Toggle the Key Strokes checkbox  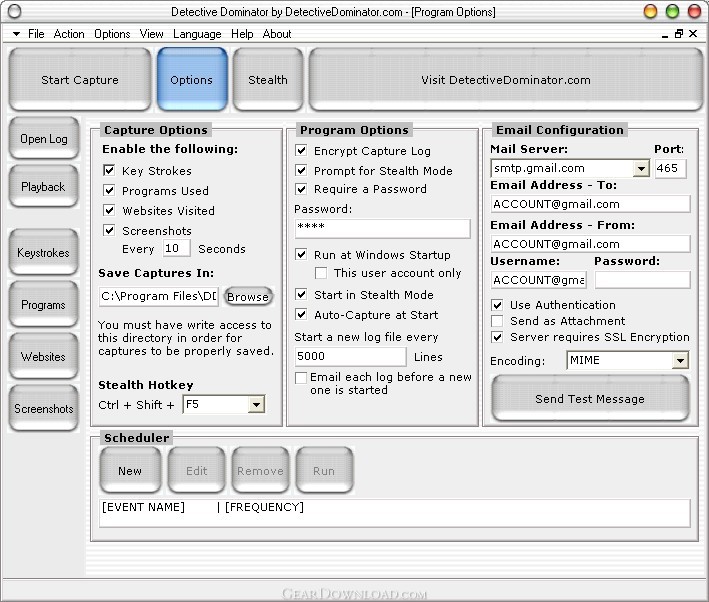point(109,171)
